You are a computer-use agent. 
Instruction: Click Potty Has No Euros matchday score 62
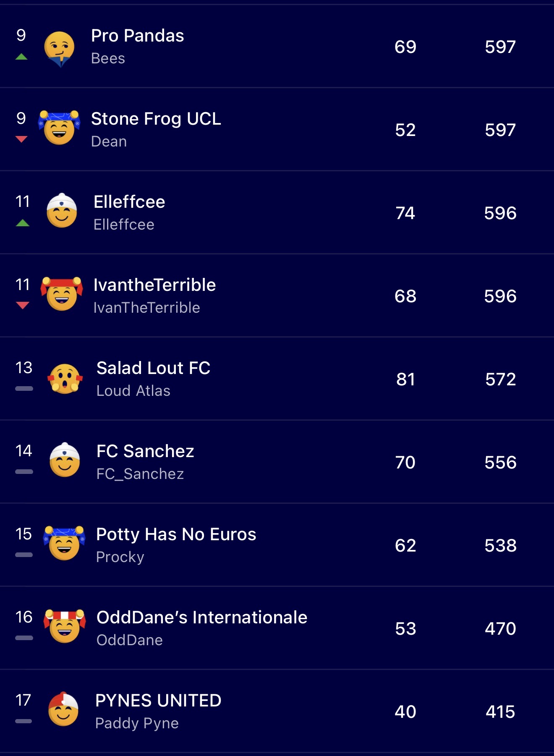click(x=405, y=546)
